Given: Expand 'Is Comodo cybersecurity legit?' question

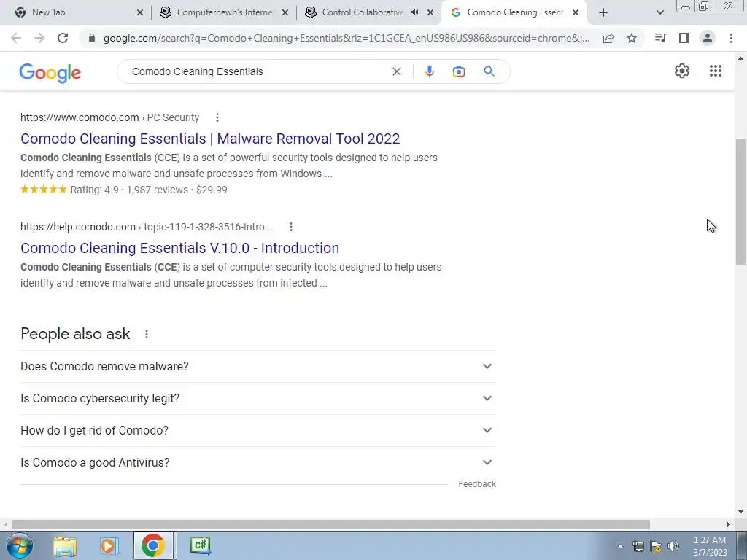Looking at the screenshot, I should point(258,399).
